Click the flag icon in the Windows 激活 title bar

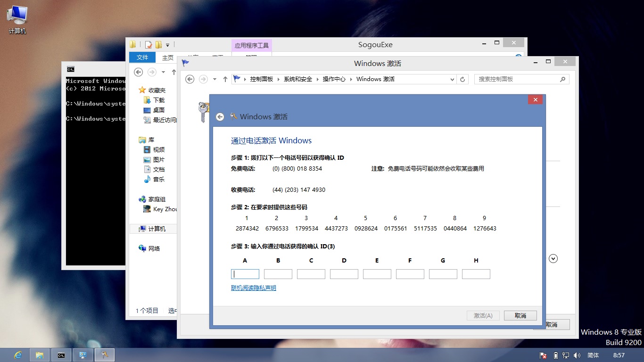(x=185, y=63)
